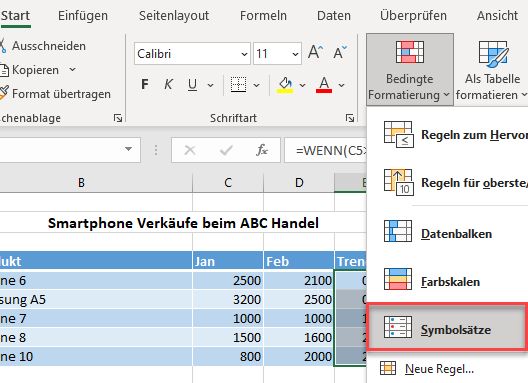Screen dimensions: 528x383
Task: Switch to the Seitenlayout ribbon tab
Action: tap(174, 15)
